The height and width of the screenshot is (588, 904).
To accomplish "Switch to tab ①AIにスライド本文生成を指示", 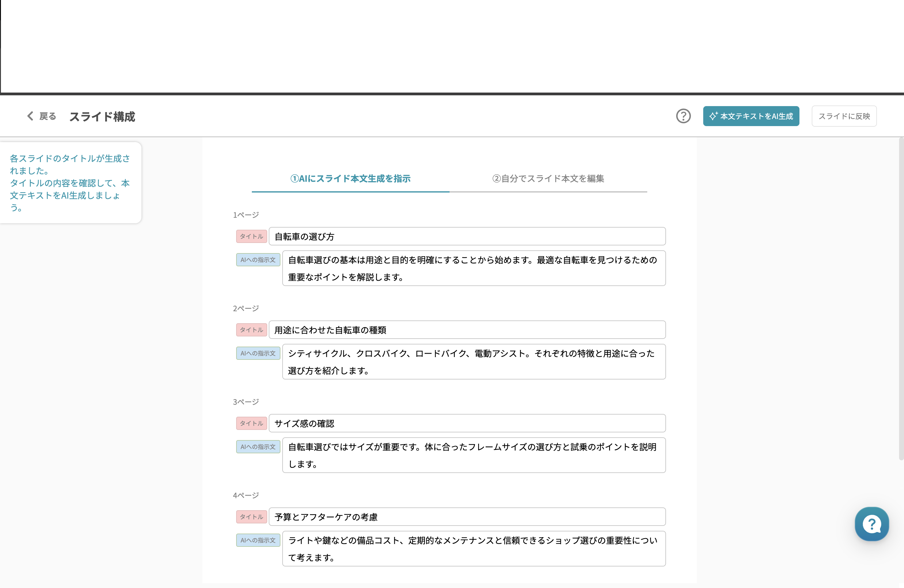I will [351, 179].
